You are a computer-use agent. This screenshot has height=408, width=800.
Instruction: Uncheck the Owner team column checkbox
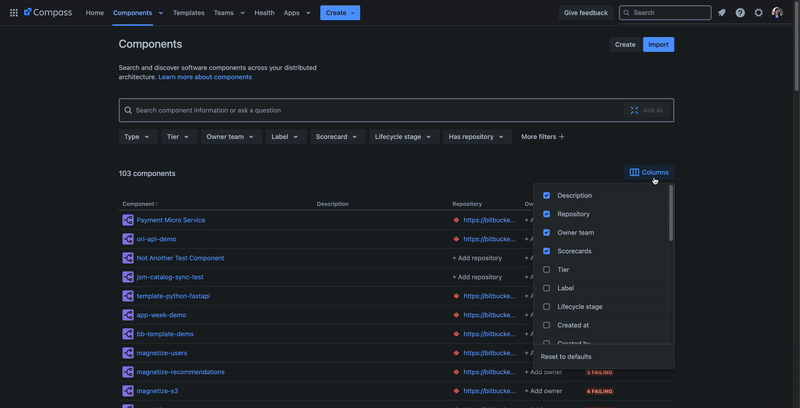pos(546,233)
